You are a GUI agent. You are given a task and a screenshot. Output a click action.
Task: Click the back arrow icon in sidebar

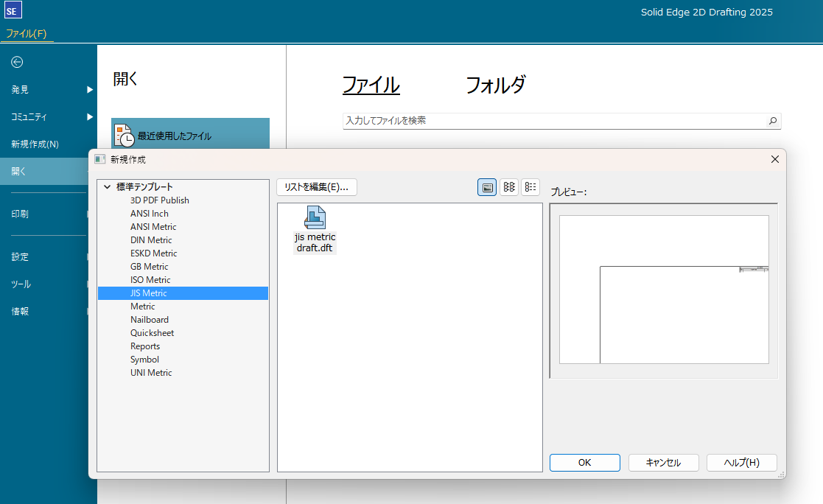(17, 62)
